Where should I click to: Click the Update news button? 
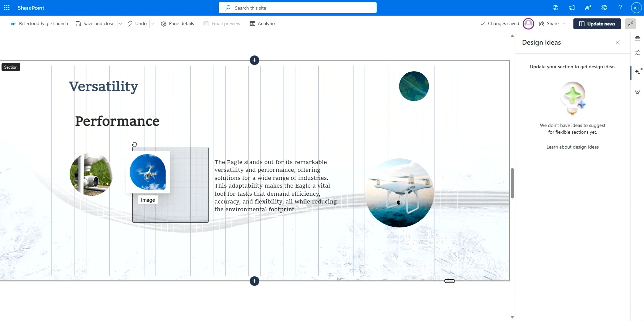click(x=597, y=23)
